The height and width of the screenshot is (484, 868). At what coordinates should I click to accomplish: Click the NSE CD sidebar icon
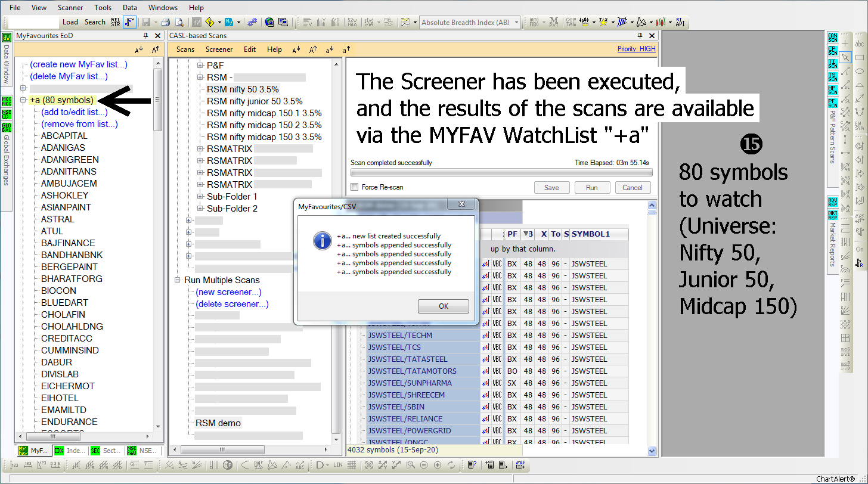tap(7, 113)
